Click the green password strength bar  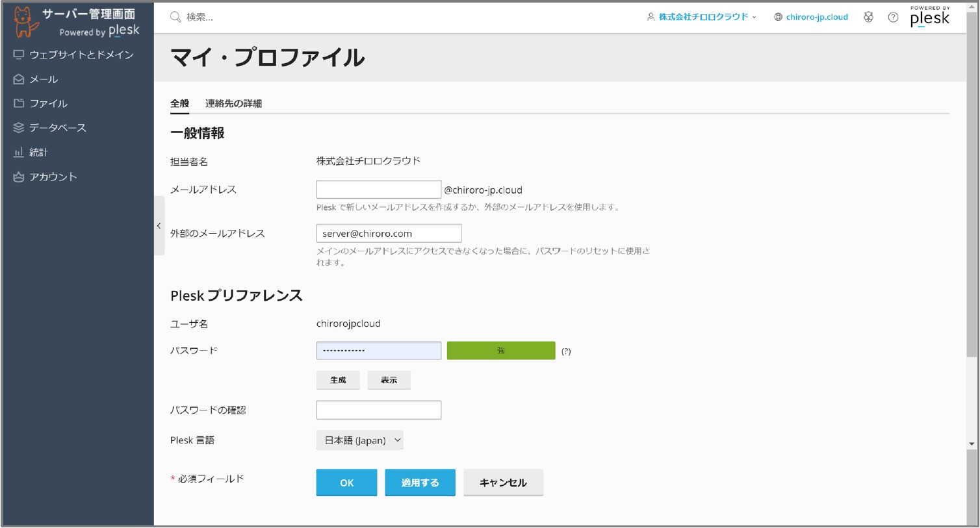click(501, 351)
